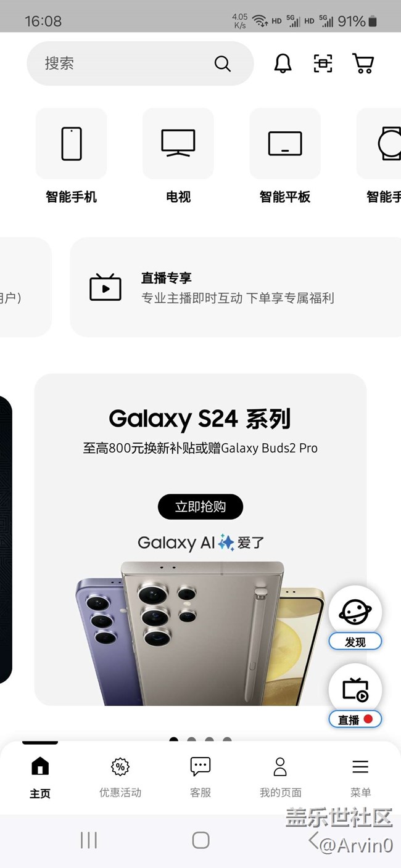Open the 直播专享 live exclusive card
The width and height of the screenshot is (401, 868).
235,287
